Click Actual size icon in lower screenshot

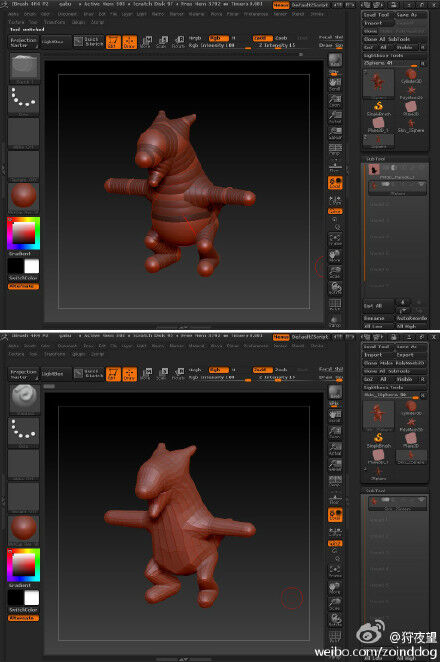coord(335,448)
